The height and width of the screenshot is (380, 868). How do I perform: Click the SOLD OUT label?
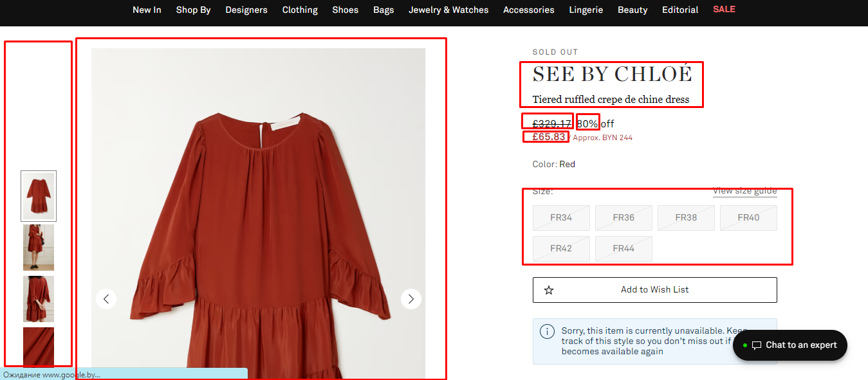pyautogui.click(x=555, y=52)
